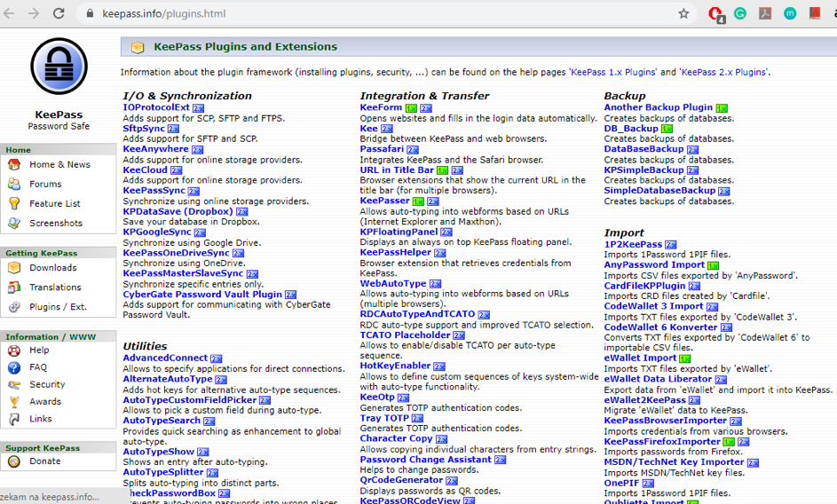
Task: Open the KeeOtp plugin link
Action: (377, 397)
